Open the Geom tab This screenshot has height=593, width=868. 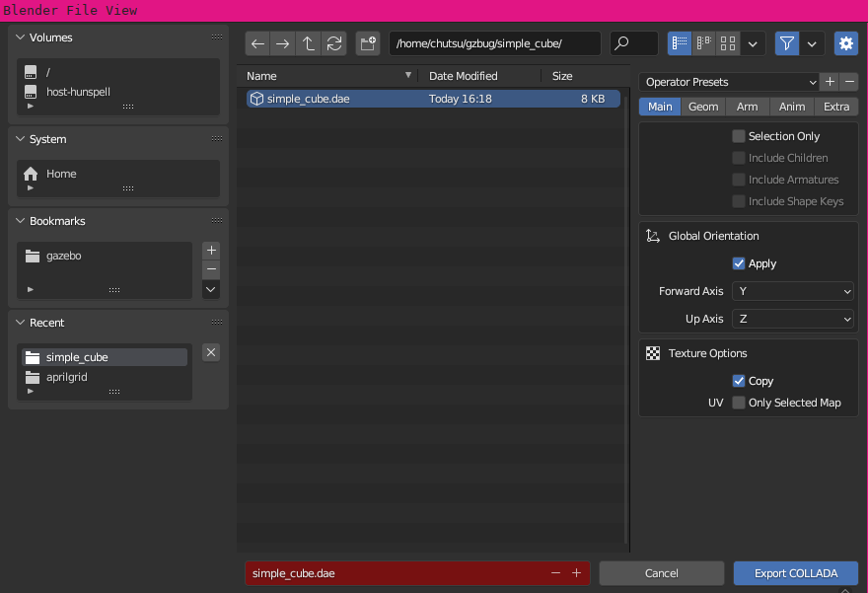click(702, 107)
